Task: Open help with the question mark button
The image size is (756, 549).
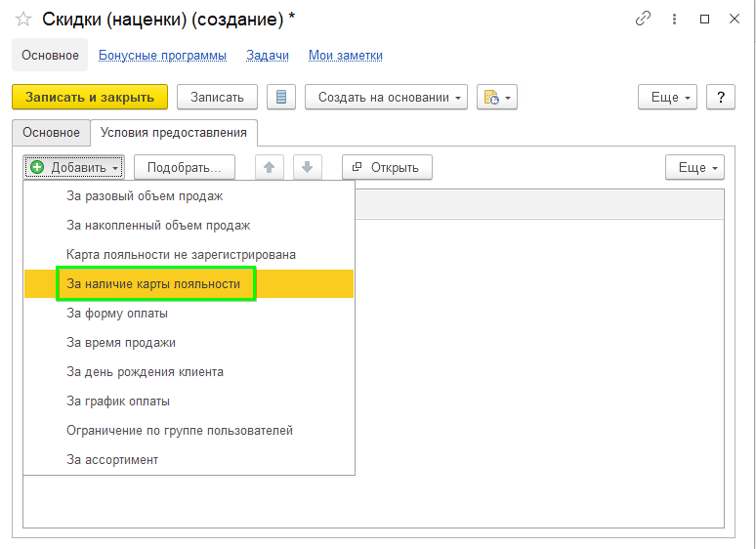Action: tap(721, 97)
